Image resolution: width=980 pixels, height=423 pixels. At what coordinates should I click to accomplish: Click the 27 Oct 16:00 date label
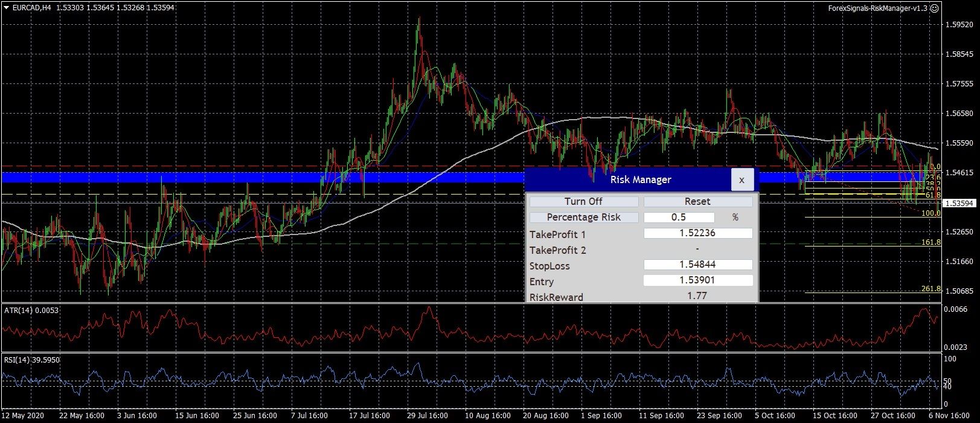point(893,416)
